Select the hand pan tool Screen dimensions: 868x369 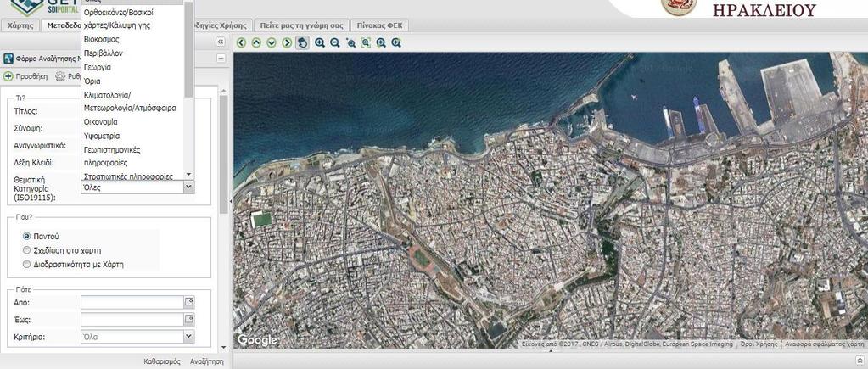(x=302, y=42)
